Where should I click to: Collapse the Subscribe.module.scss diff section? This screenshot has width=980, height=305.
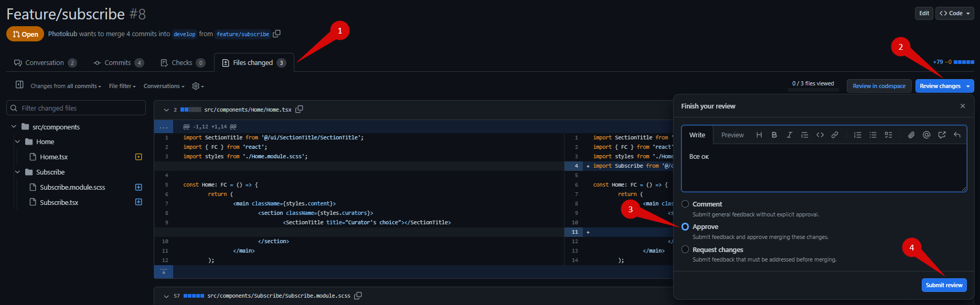166,296
